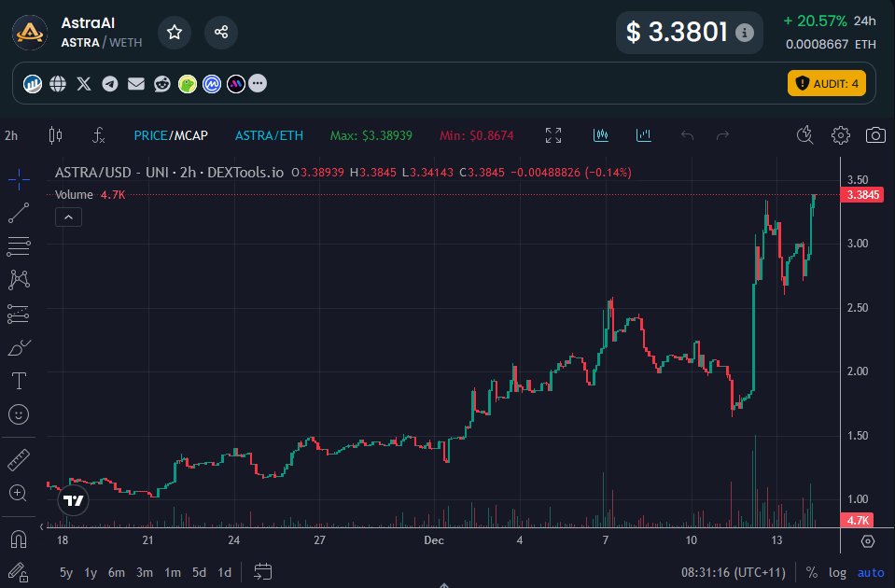The height and width of the screenshot is (588, 895).
Task: Open the blue chart-bars link icon in the social row
Action: point(33,84)
